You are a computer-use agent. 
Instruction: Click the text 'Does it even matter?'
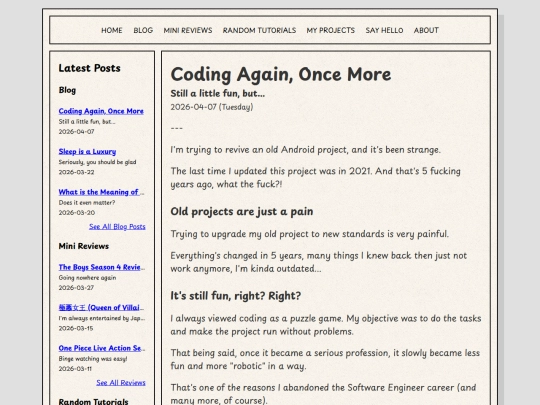click(x=87, y=202)
